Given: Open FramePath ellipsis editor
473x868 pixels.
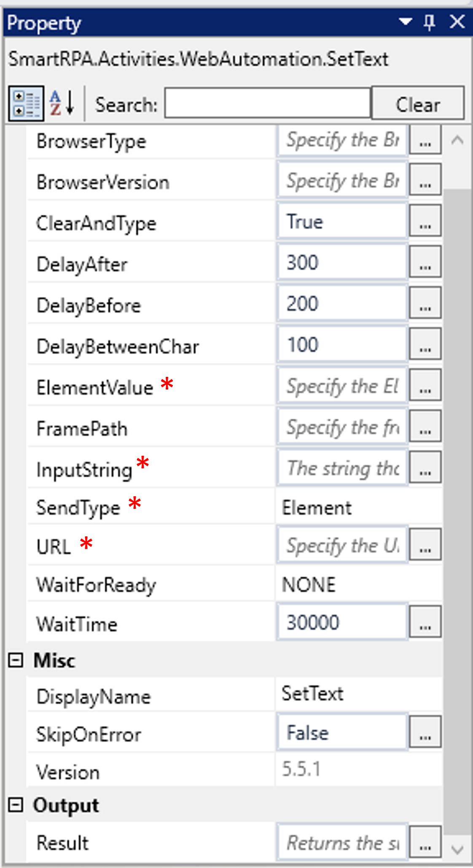Looking at the screenshot, I should pos(425,426).
